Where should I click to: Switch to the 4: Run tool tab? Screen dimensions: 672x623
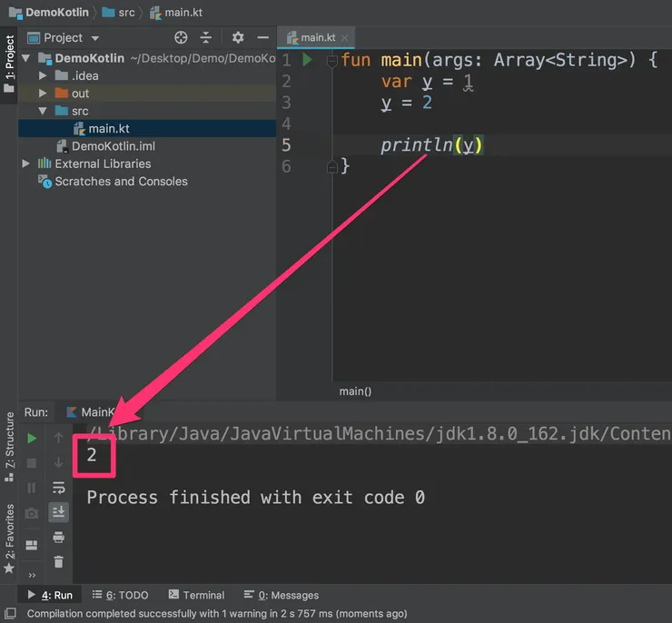(x=50, y=595)
